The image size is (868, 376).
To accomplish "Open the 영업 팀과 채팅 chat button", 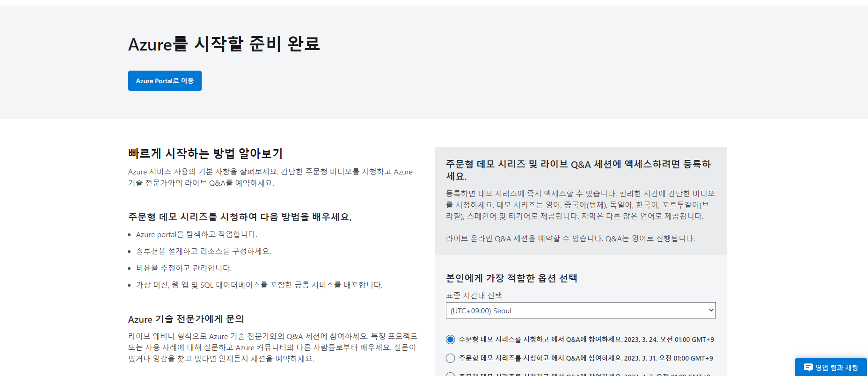I will [831, 368].
